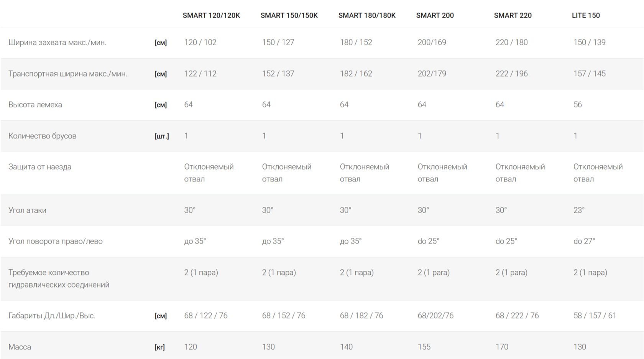Click the SMART 220 mass value 170

(x=502, y=347)
